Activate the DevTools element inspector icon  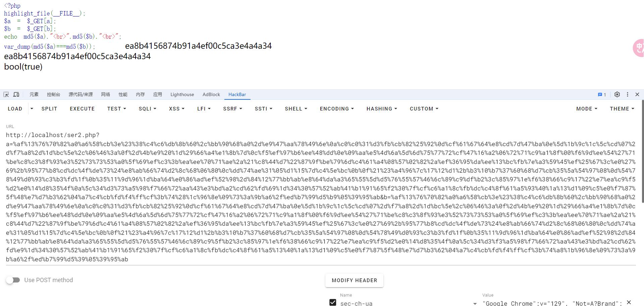tap(6, 95)
